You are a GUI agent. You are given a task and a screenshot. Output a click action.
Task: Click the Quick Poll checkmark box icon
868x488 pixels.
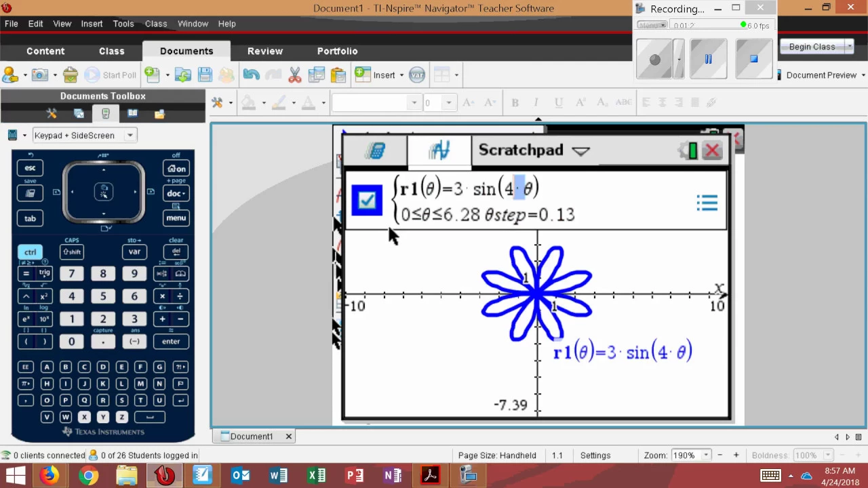[x=71, y=75]
